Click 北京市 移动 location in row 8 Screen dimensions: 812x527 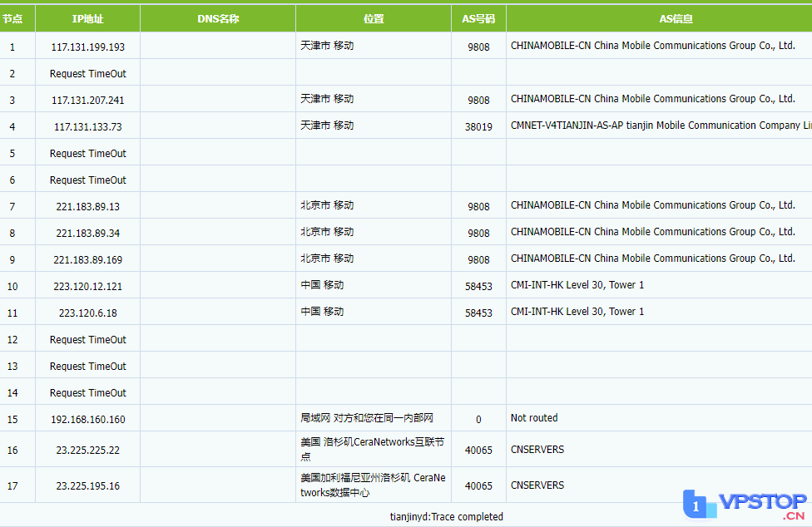327,232
